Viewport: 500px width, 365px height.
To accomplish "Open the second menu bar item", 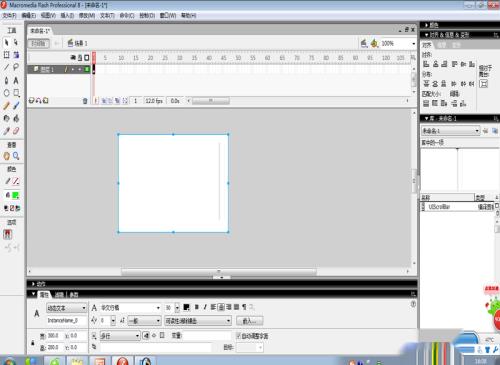I will [29, 15].
